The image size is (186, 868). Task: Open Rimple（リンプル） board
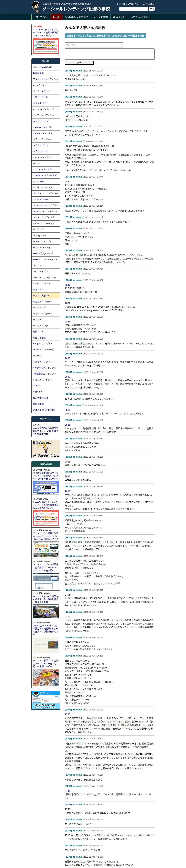46,344
